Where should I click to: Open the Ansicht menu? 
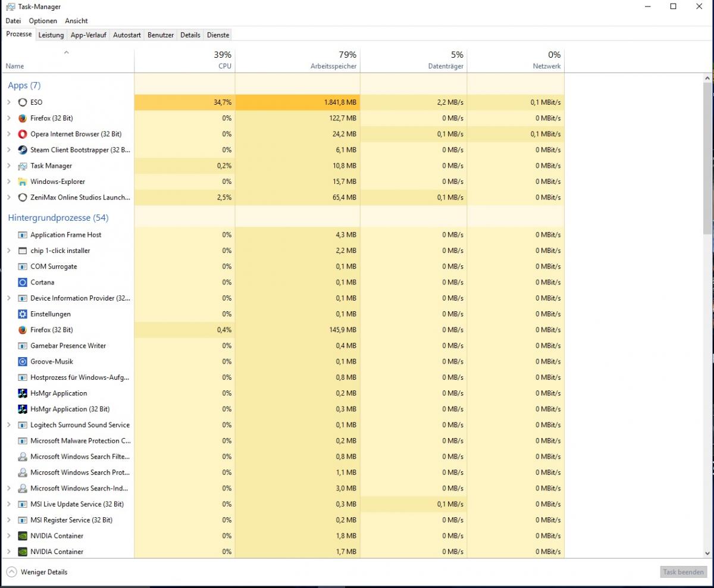pos(76,21)
